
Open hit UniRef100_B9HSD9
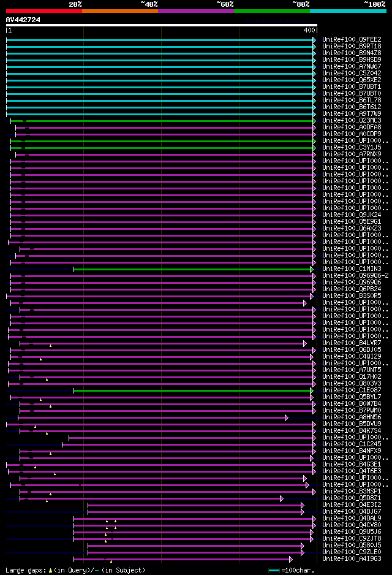352,60
